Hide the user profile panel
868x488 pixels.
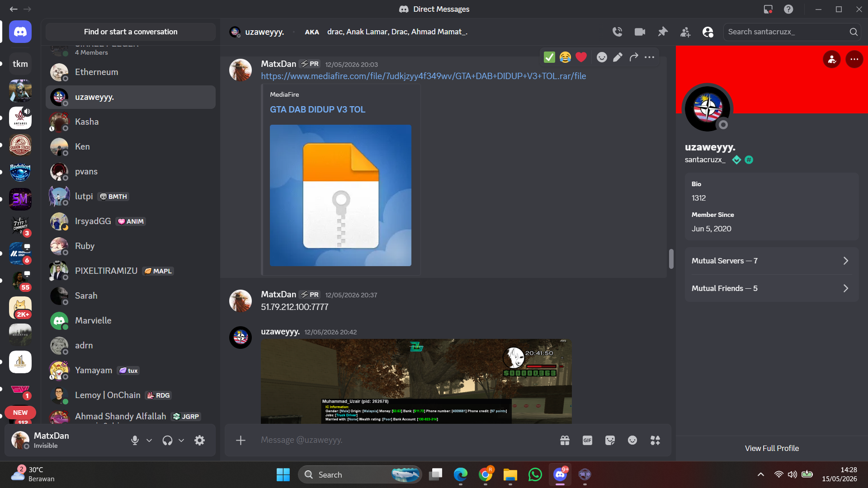click(x=708, y=32)
